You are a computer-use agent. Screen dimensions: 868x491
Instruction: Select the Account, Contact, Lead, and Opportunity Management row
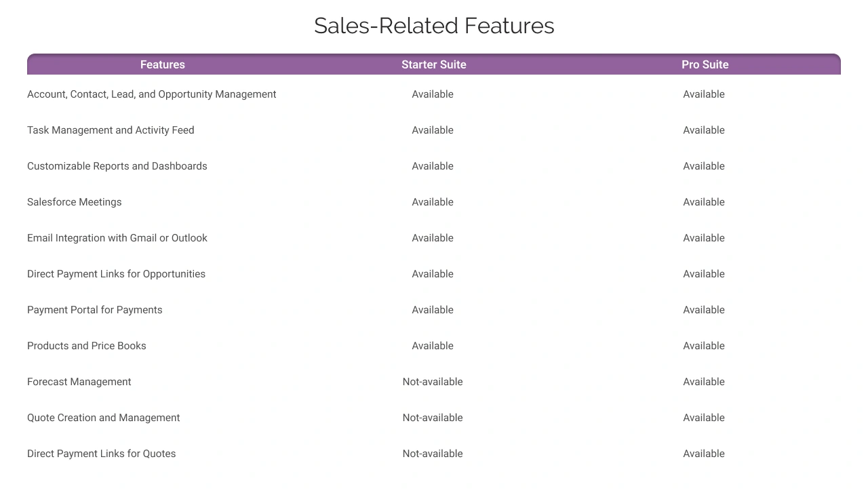click(151, 94)
